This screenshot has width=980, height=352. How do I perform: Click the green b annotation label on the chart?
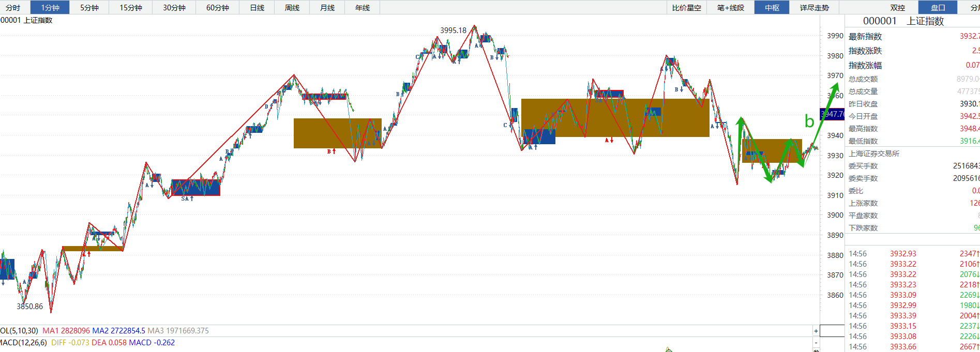(x=809, y=121)
